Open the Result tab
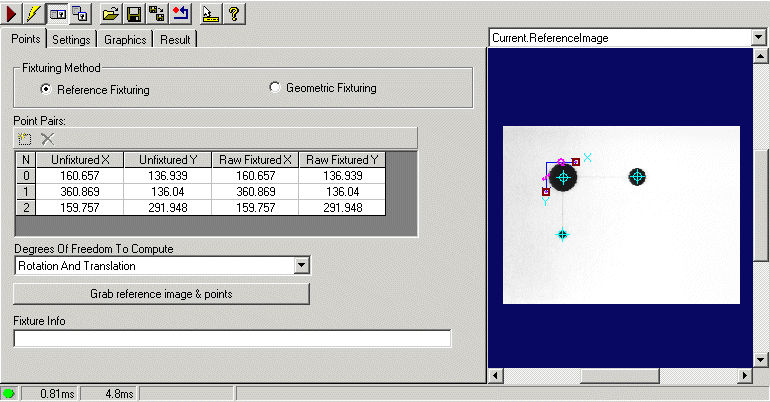This screenshot has height=402, width=770. [175, 40]
